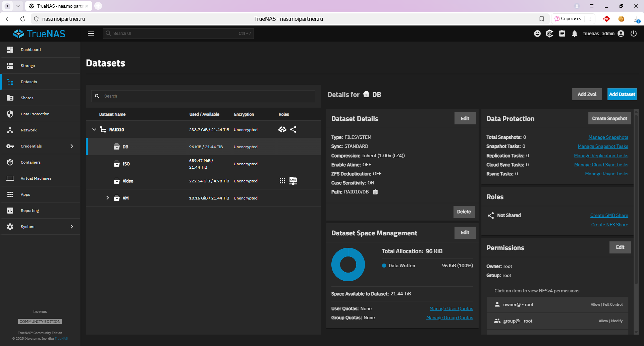The width and height of the screenshot is (644, 346).
Task: Click the TrueCommand status icon in header
Action: (x=549, y=34)
